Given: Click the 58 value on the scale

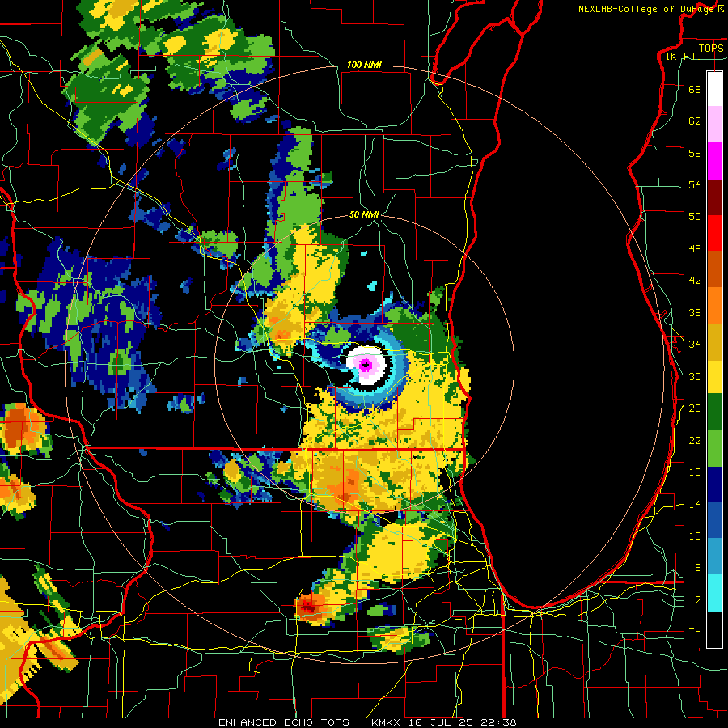Looking at the screenshot, I should coord(695,153).
